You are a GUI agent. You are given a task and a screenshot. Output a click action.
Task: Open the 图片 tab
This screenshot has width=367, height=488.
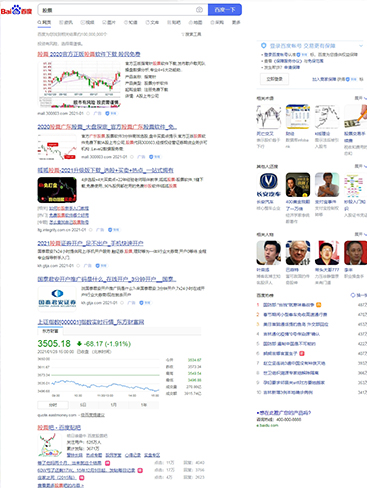[x=109, y=22]
